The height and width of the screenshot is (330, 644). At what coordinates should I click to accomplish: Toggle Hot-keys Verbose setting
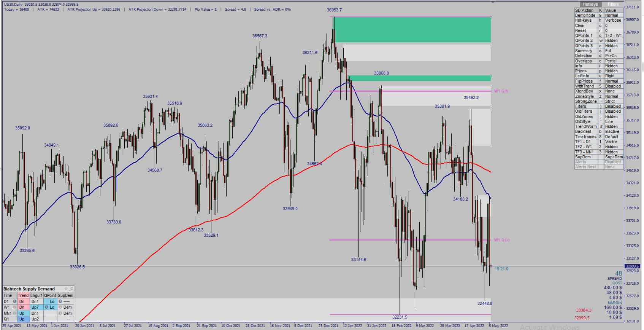coord(614,21)
